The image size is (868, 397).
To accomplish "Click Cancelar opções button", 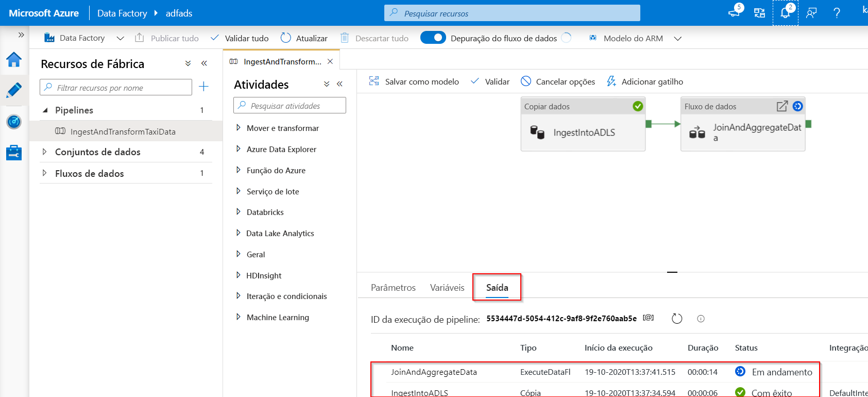I will pos(558,81).
